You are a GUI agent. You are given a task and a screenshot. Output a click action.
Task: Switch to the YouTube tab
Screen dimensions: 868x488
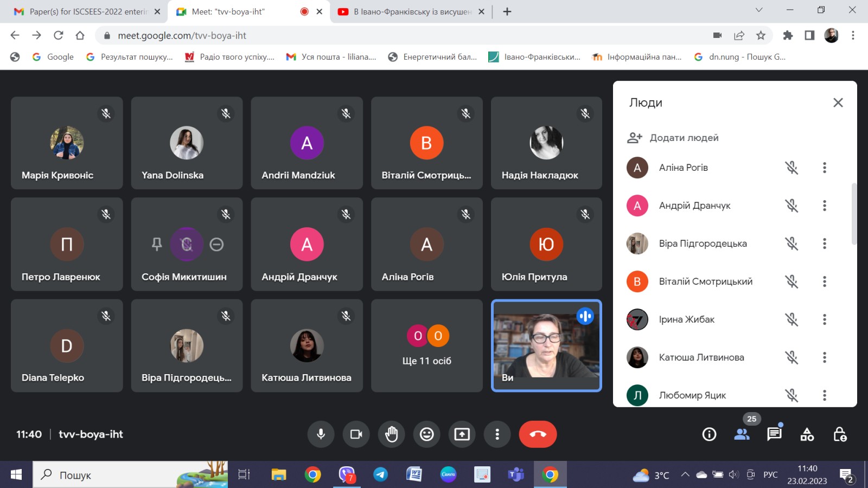[x=411, y=11]
